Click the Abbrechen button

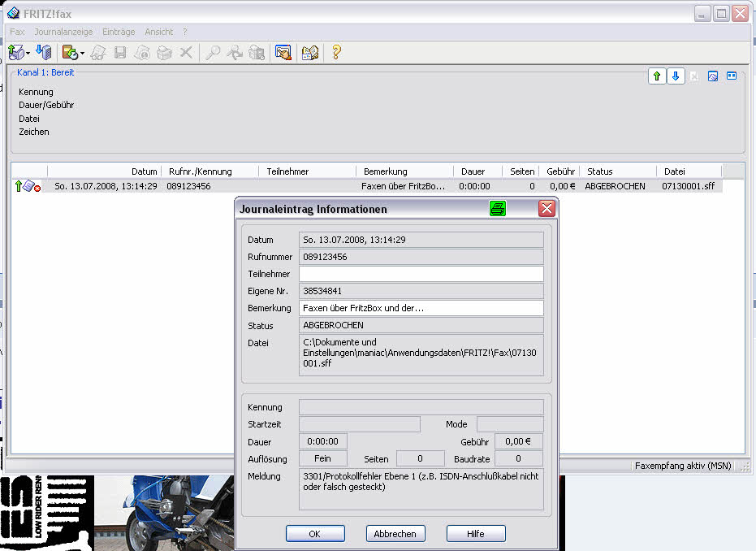tap(395, 534)
